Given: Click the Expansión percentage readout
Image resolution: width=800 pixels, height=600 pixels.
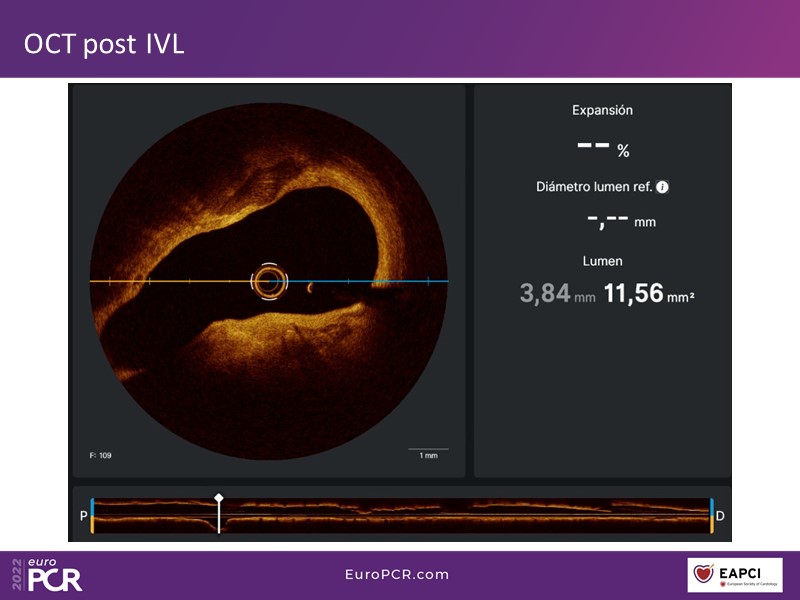Looking at the screenshot, I should 602,147.
